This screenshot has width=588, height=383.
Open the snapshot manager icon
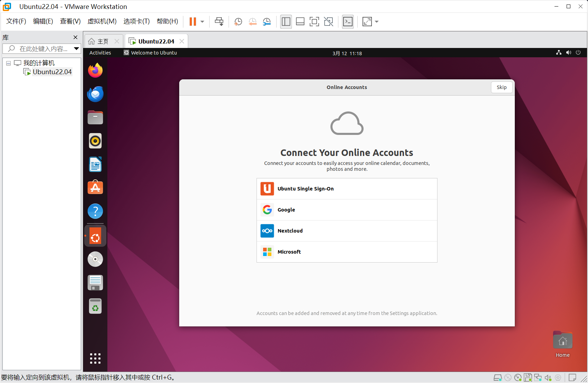pos(267,22)
